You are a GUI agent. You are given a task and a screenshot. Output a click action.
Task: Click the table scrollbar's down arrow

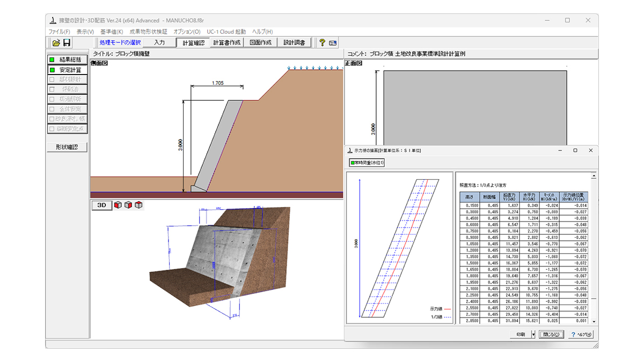[x=594, y=321]
